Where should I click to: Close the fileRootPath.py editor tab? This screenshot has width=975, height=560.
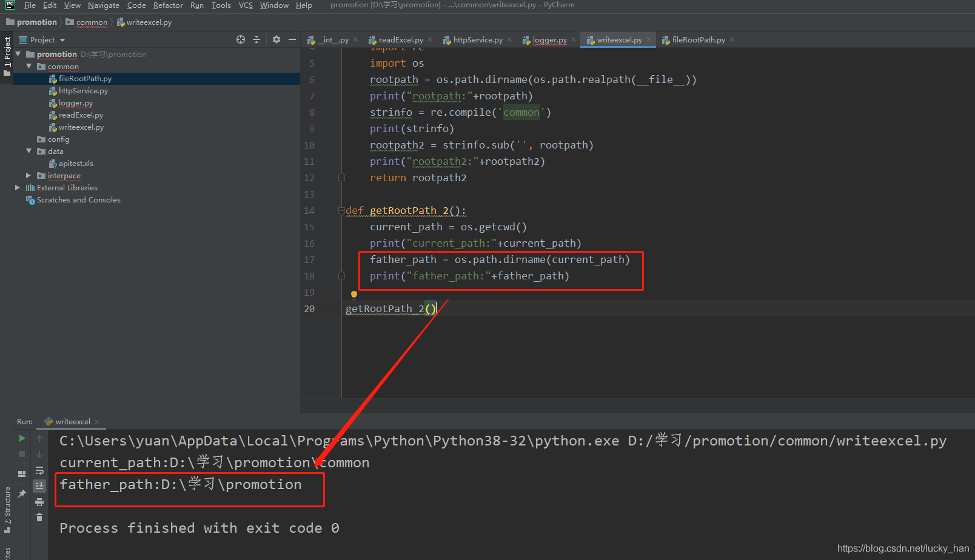pyautogui.click(x=732, y=40)
